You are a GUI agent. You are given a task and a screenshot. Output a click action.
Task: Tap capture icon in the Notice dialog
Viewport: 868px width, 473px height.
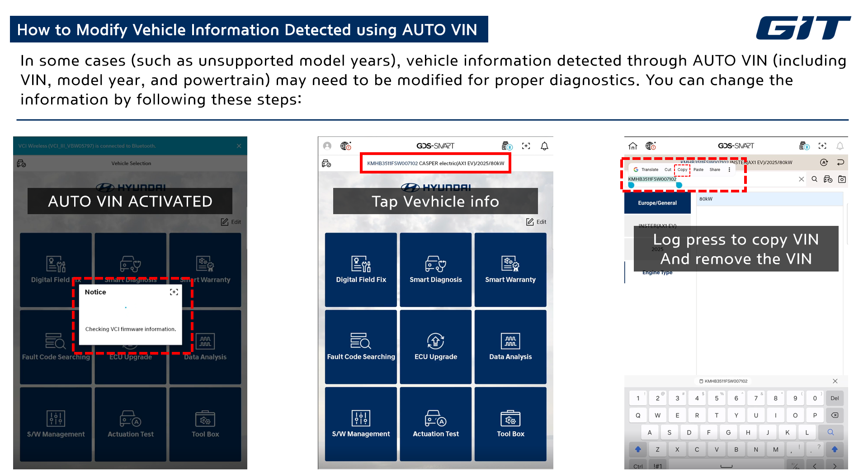click(x=174, y=292)
